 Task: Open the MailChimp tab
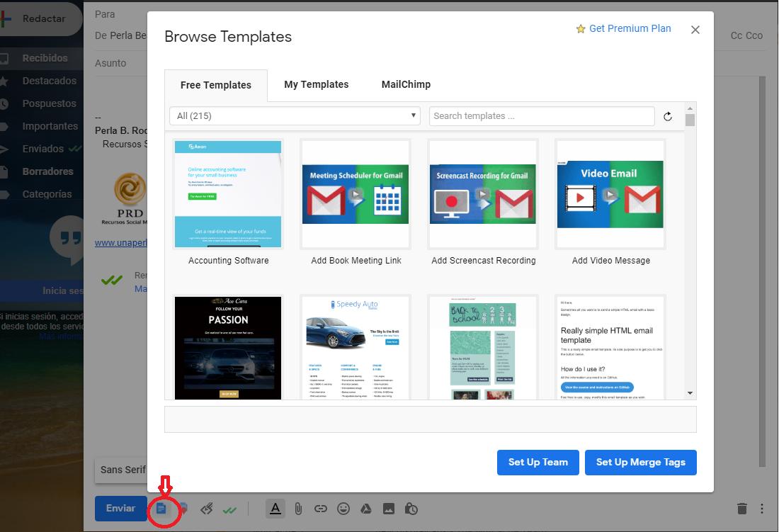(x=406, y=84)
